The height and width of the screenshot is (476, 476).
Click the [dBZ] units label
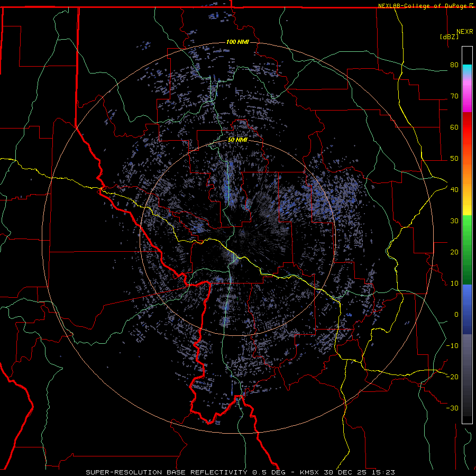[x=449, y=36]
